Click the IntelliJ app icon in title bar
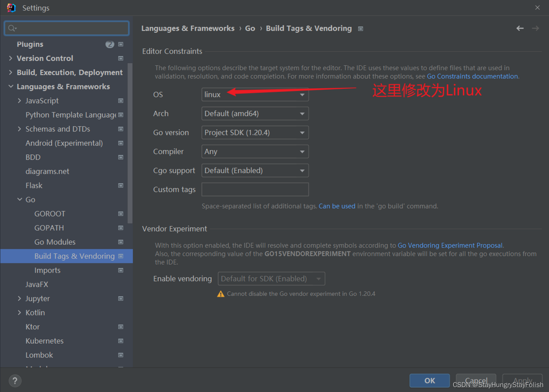Screen dimensions: 549x392 point(11,8)
